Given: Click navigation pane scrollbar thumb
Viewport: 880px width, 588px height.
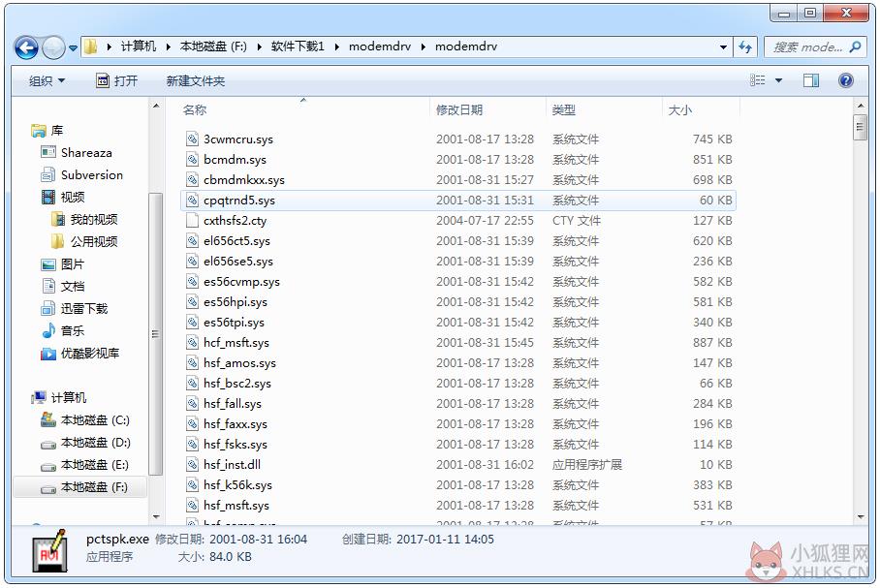Looking at the screenshot, I should 155,334.
